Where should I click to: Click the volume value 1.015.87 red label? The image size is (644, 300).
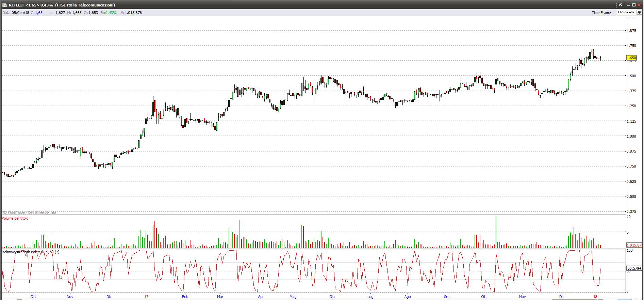pos(634,245)
